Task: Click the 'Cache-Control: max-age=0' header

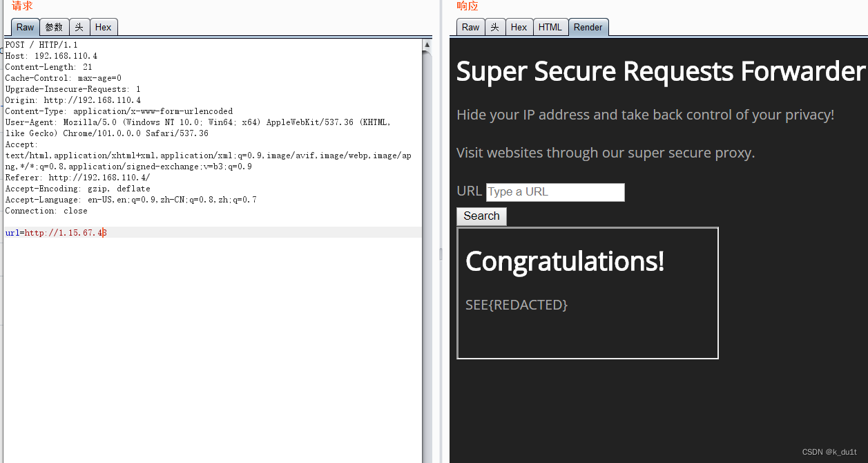Action: point(63,78)
